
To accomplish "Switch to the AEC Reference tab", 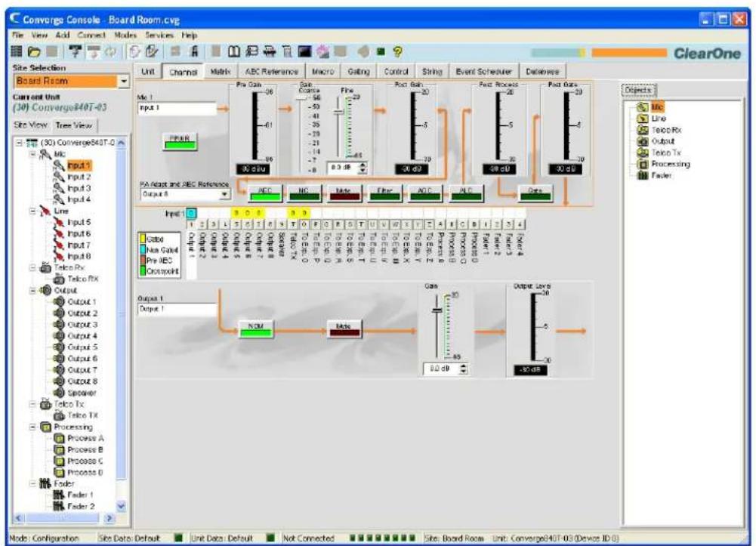I will (271, 71).
